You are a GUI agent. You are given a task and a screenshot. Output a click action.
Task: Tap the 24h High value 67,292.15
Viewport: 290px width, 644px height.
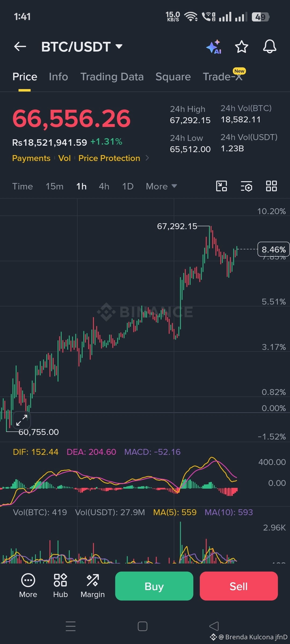click(190, 120)
